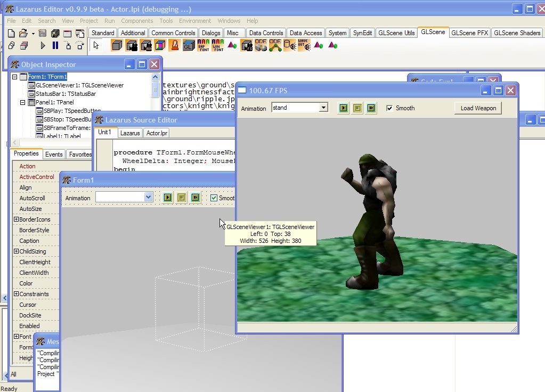Create a new unit with the blank page icon

(x=11, y=34)
